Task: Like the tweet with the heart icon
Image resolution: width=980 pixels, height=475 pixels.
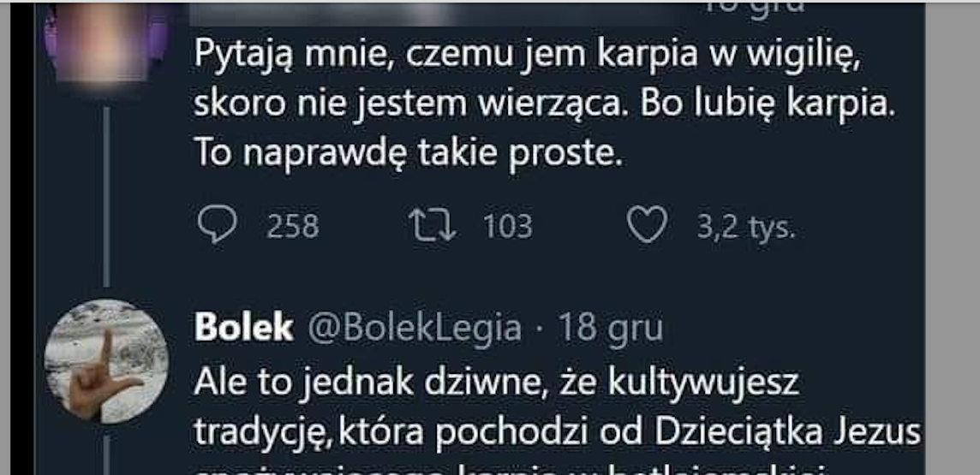Action: [x=648, y=226]
